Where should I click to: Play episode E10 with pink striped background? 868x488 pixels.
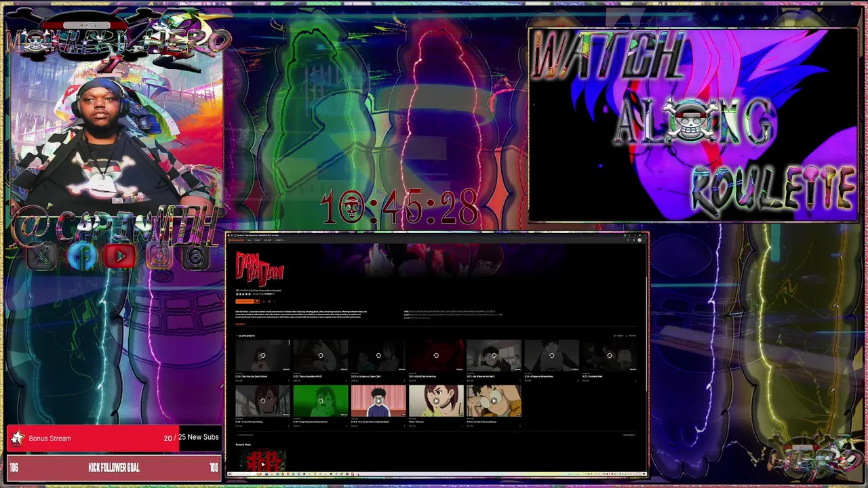(378, 401)
